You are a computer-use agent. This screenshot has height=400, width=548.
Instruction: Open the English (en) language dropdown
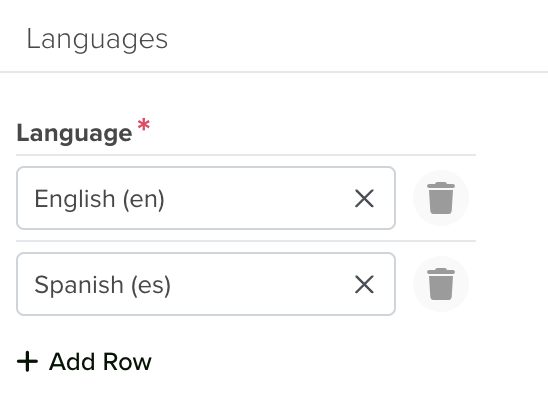click(206, 198)
